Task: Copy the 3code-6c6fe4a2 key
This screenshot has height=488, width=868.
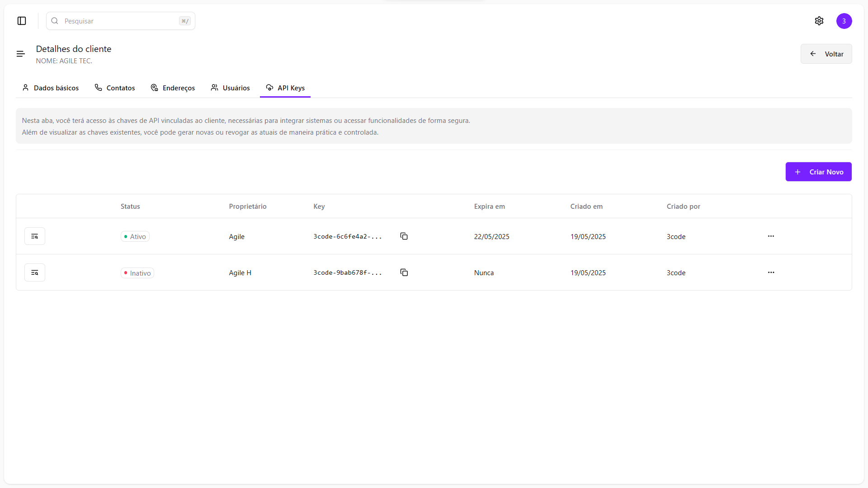Action: pos(404,236)
